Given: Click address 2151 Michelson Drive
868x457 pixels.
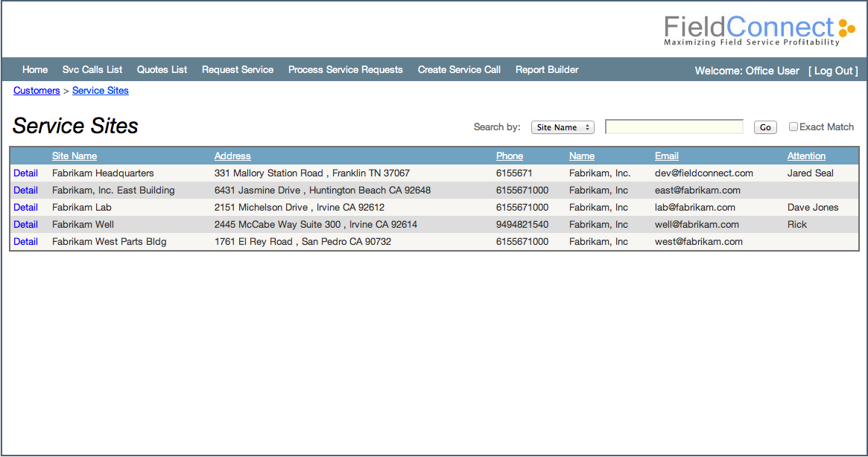Looking at the screenshot, I should [299, 208].
